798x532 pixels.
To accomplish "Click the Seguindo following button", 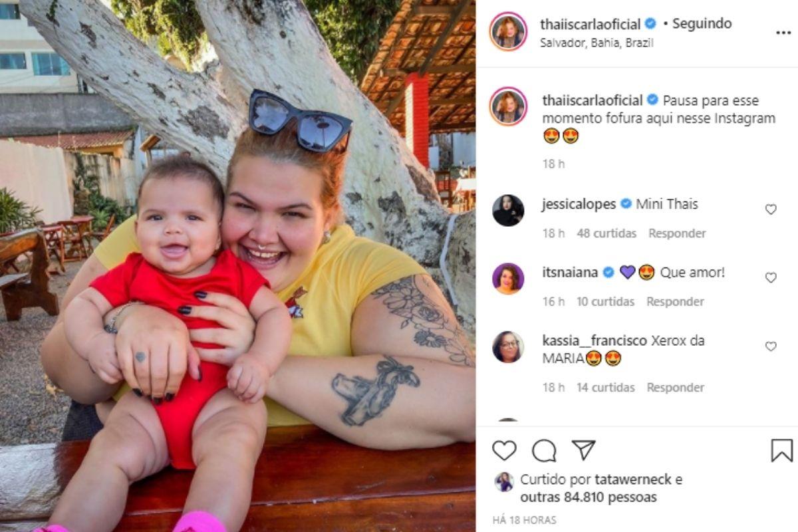I will [x=702, y=24].
